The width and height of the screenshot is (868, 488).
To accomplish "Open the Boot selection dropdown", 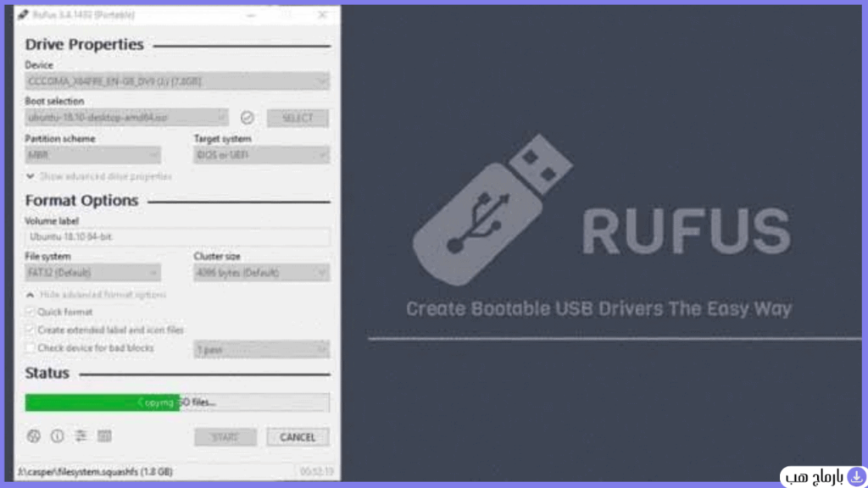I will [126, 117].
